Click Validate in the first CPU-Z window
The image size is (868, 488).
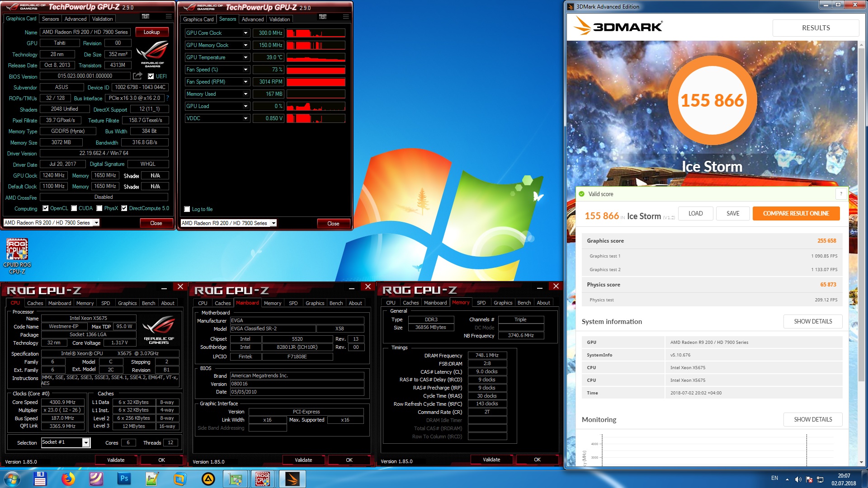116,460
